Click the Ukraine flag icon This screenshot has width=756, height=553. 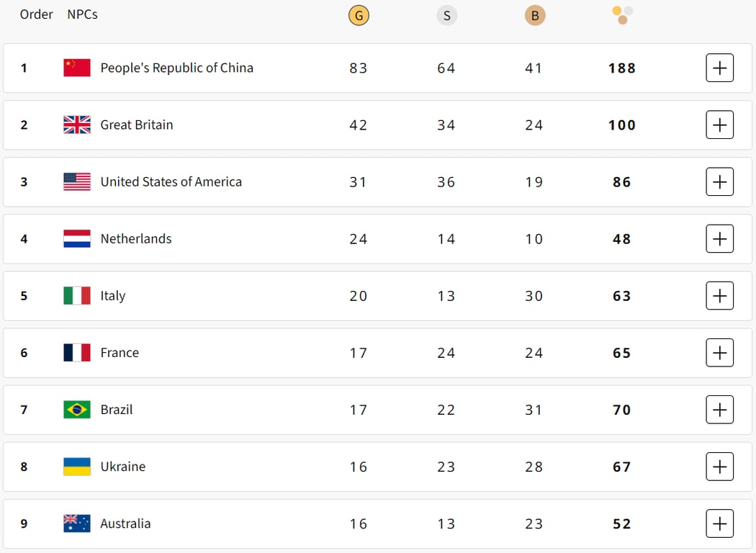77,467
